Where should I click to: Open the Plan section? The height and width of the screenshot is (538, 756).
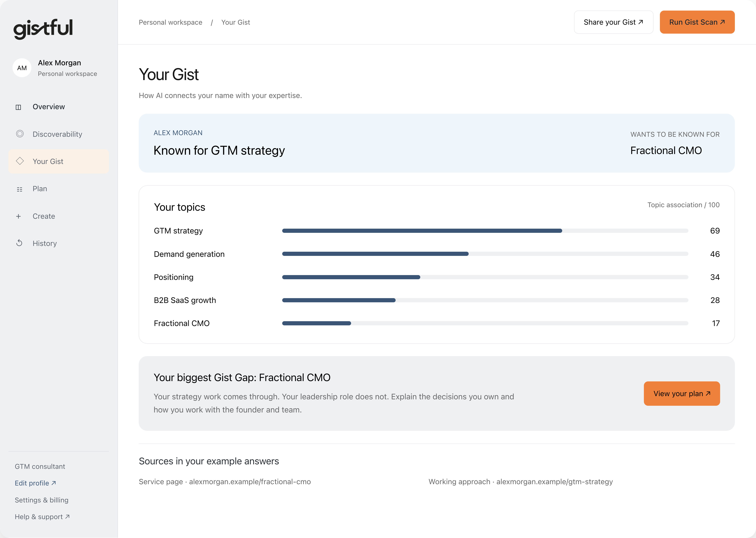point(59,189)
